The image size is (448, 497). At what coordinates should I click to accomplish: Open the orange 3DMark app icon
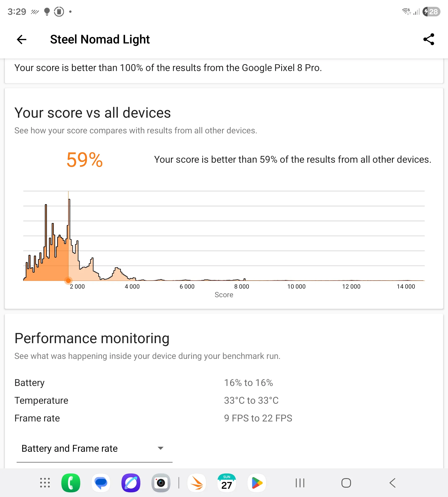[197, 483]
